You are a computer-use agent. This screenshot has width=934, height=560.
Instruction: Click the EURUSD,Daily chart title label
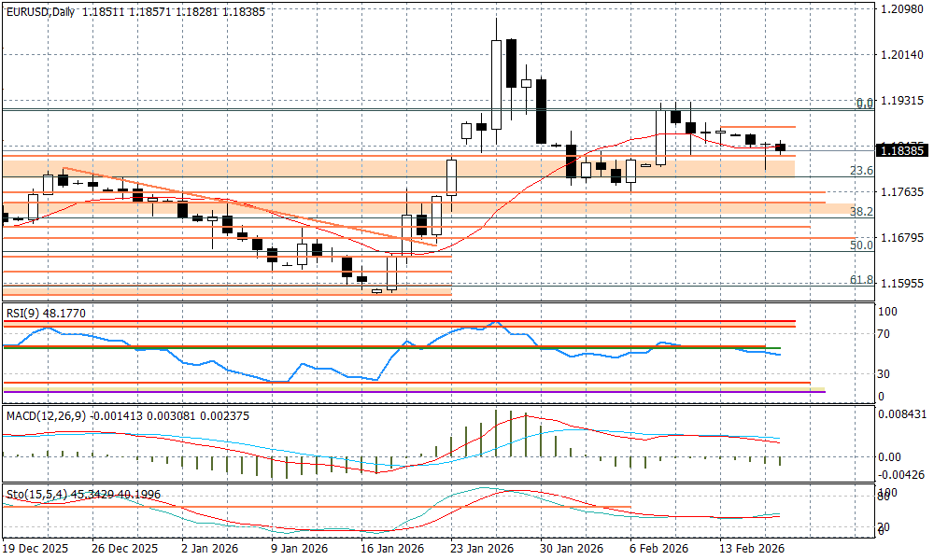pyautogui.click(x=38, y=11)
